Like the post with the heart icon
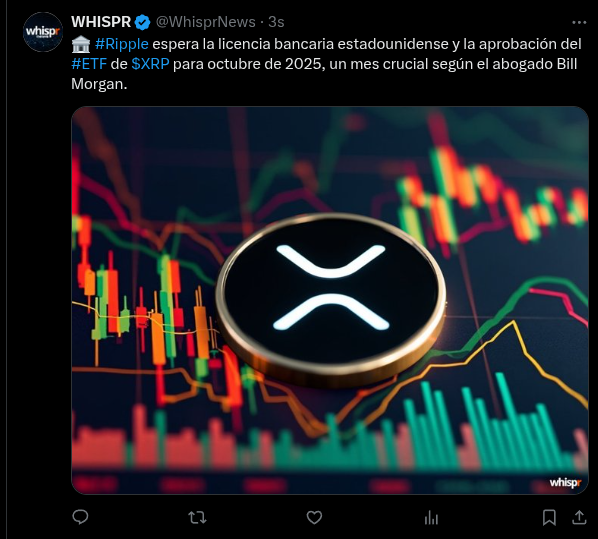This screenshot has height=539, width=598. (x=314, y=518)
